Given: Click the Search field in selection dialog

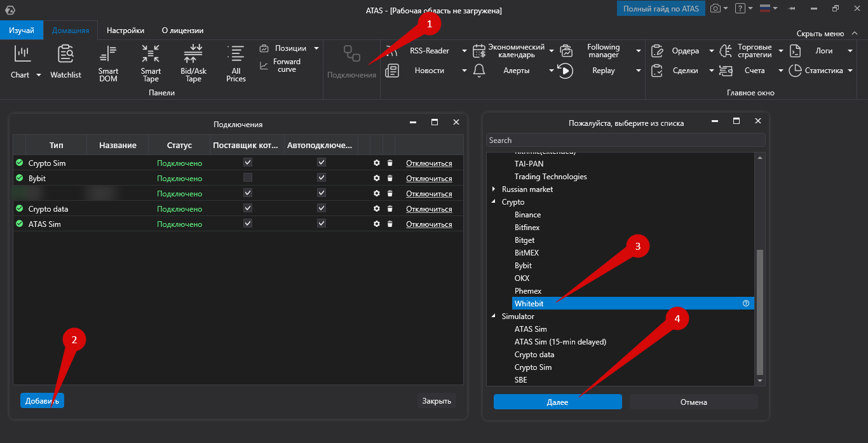Looking at the screenshot, I should click(626, 140).
